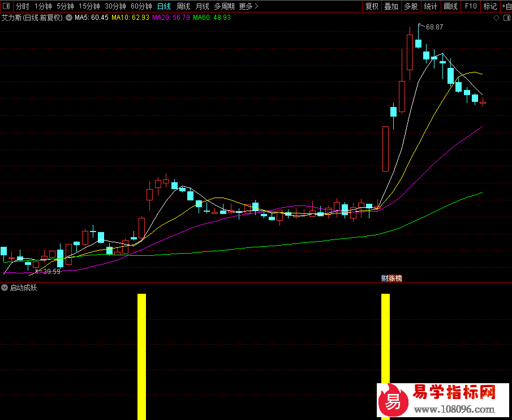Expand the main chart MA indicator arrow

pos(69,18)
